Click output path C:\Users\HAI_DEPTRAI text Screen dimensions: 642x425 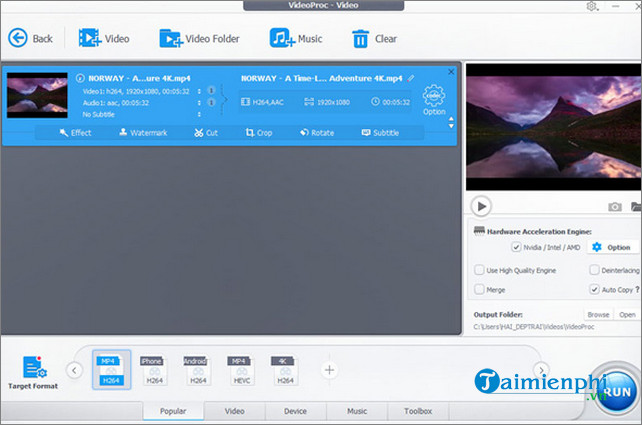click(x=533, y=327)
